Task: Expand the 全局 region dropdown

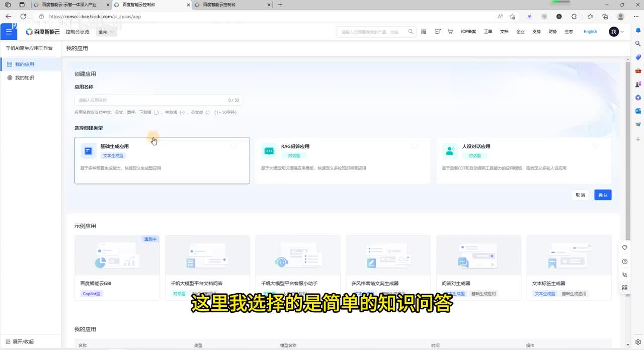Action: [106, 32]
